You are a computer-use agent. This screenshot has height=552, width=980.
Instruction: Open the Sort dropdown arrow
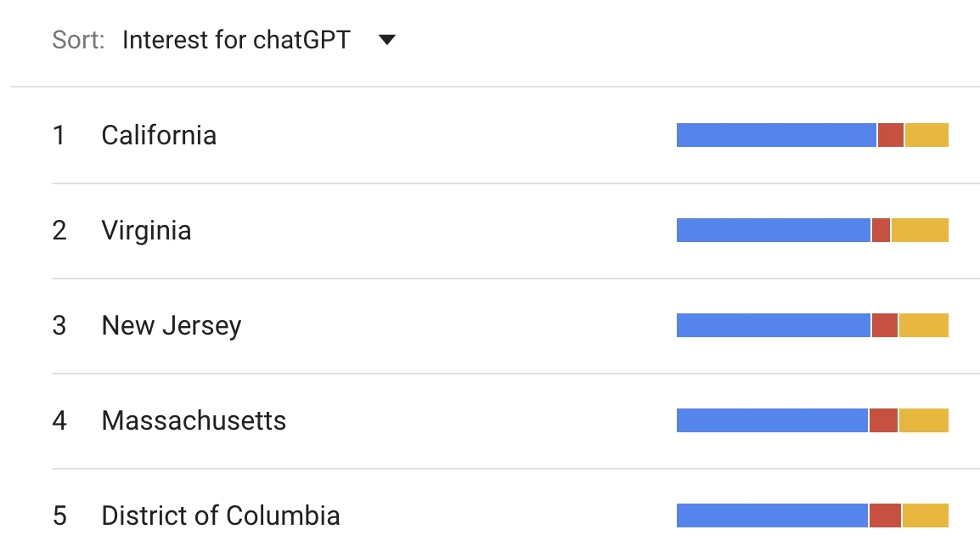pyautogui.click(x=387, y=40)
